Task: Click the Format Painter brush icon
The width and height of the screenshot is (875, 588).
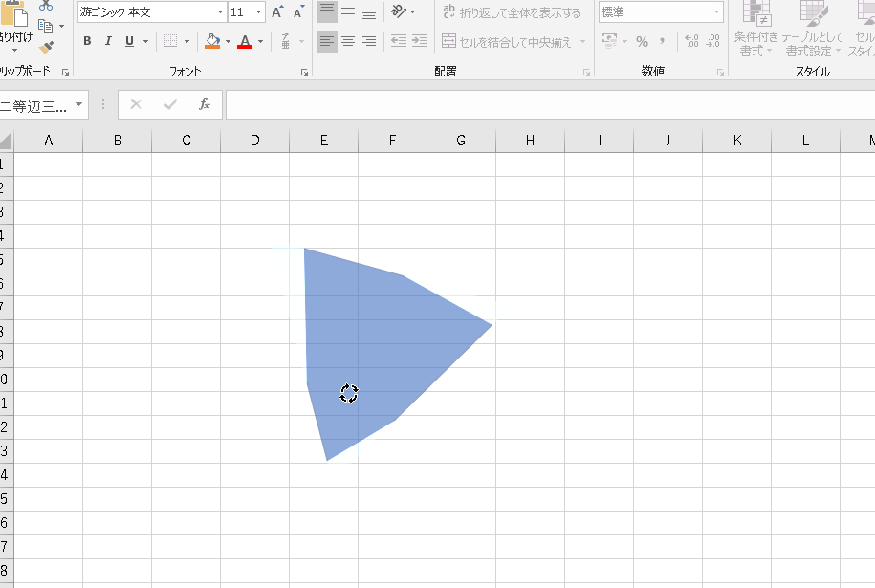Action: pyautogui.click(x=46, y=48)
